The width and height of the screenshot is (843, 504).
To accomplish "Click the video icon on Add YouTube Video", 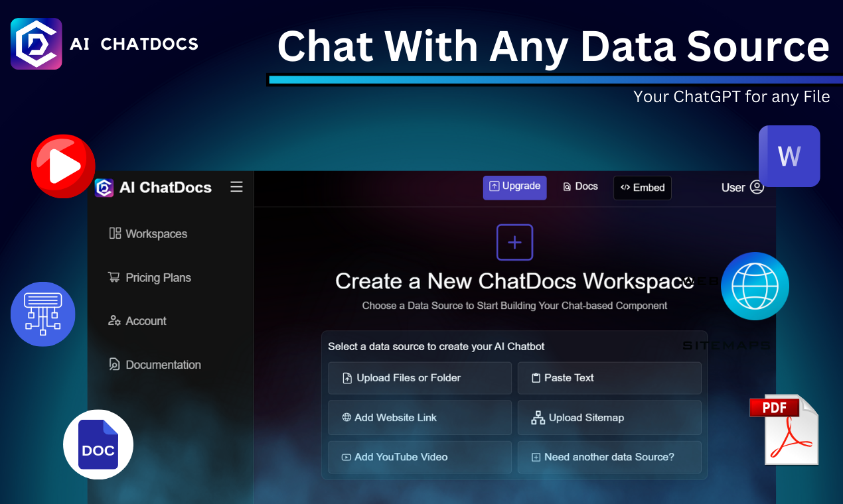I will pos(346,457).
